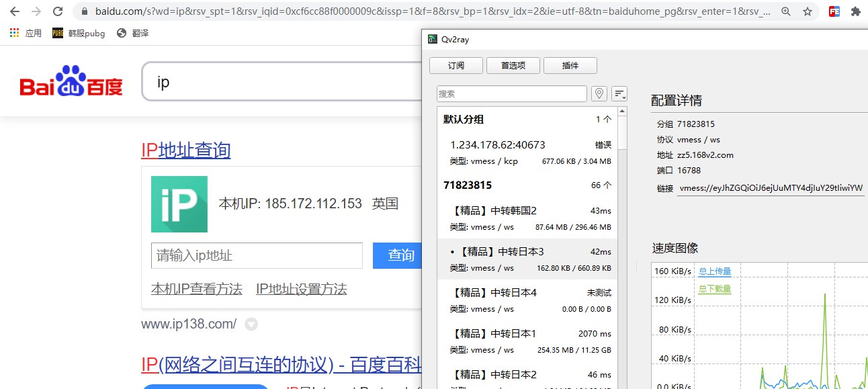Click the vmess:// share link field
Image resolution: width=868 pixels, height=389 pixels.
[770, 189]
